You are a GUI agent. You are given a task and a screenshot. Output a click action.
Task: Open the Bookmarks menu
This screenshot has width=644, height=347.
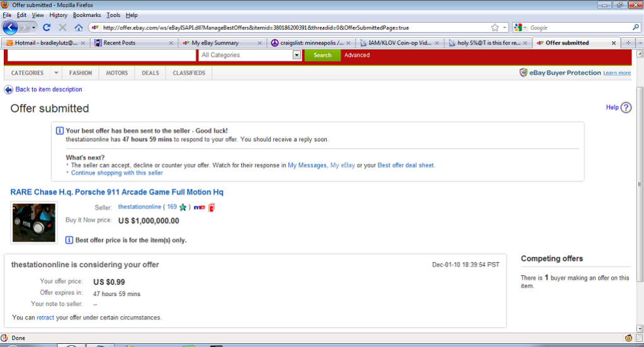tap(86, 14)
